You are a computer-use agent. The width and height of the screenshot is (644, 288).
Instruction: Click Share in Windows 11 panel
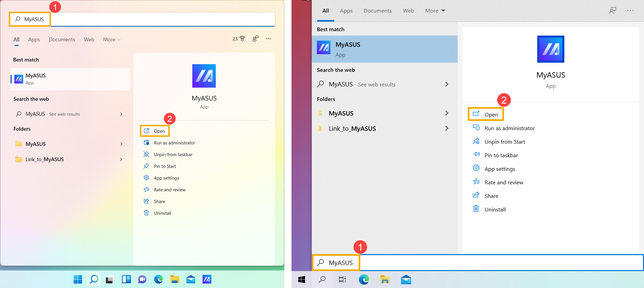(x=155, y=202)
